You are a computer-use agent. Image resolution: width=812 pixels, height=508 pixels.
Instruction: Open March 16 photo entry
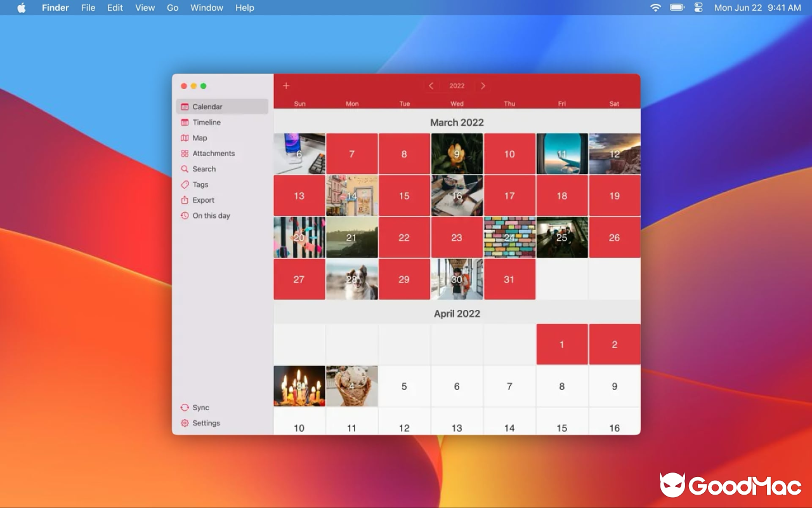pos(457,196)
